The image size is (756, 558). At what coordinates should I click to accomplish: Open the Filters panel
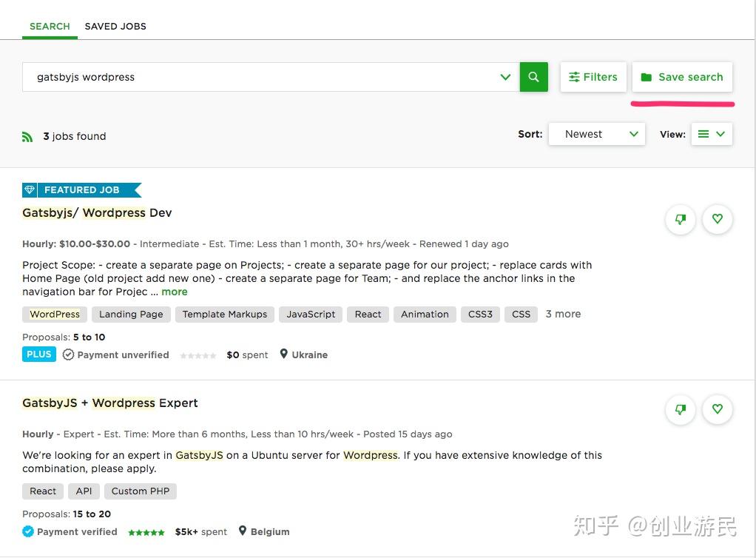click(x=593, y=77)
